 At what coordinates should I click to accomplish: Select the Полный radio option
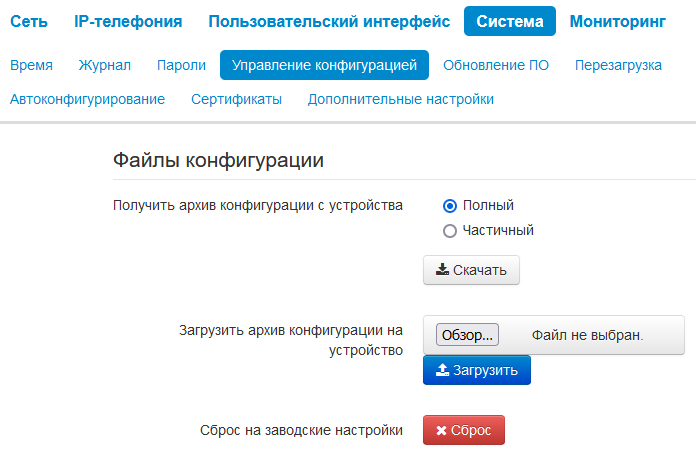tap(450, 206)
